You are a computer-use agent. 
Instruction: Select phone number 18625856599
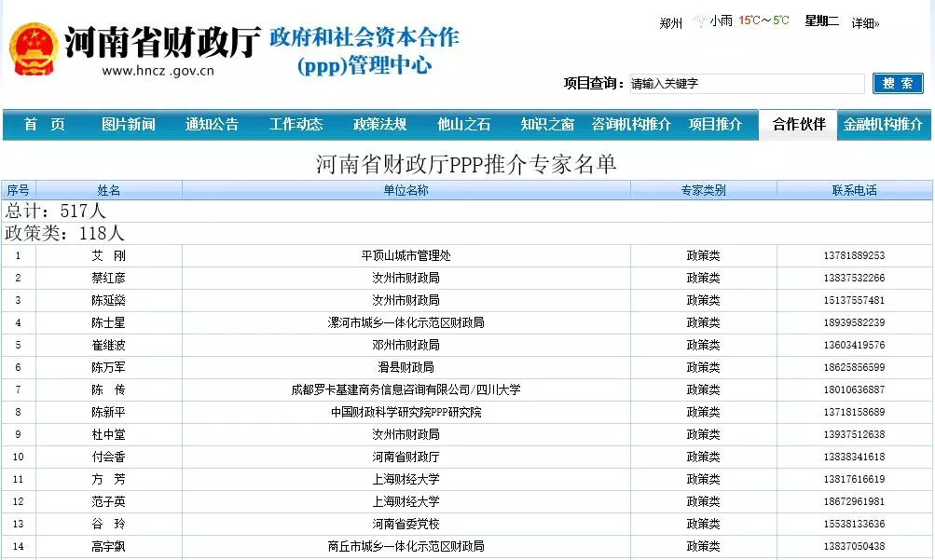coord(855,367)
